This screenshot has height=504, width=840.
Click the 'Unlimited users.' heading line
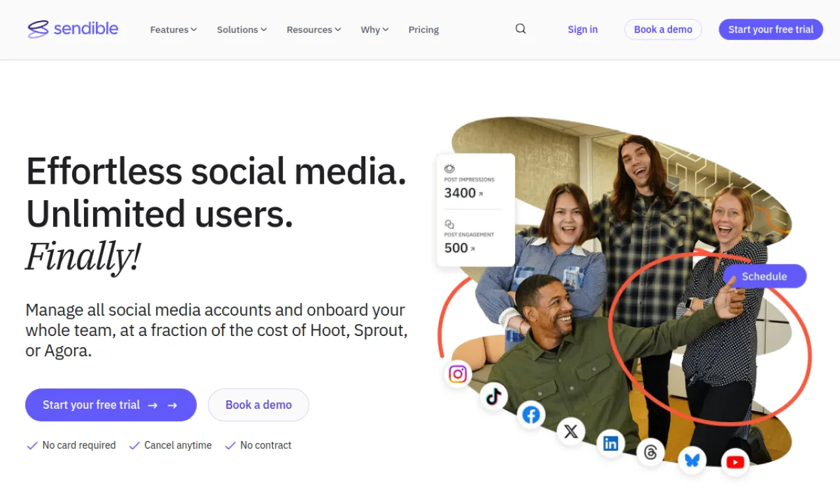point(159,214)
